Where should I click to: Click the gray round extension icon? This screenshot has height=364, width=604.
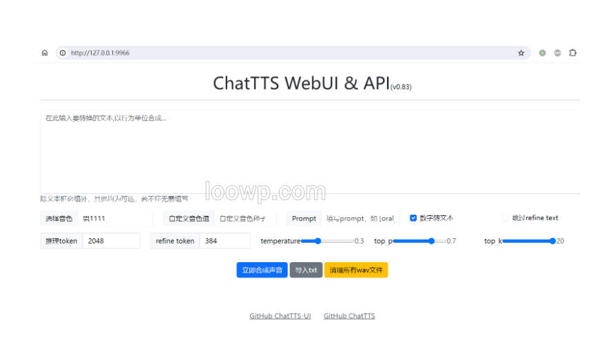tap(557, 53)
